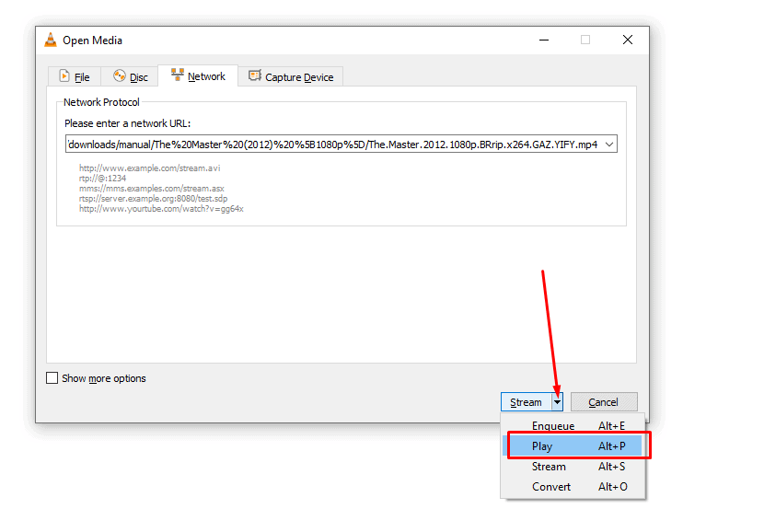Expand the Stream button's dropdown arrow

[557, 401]
